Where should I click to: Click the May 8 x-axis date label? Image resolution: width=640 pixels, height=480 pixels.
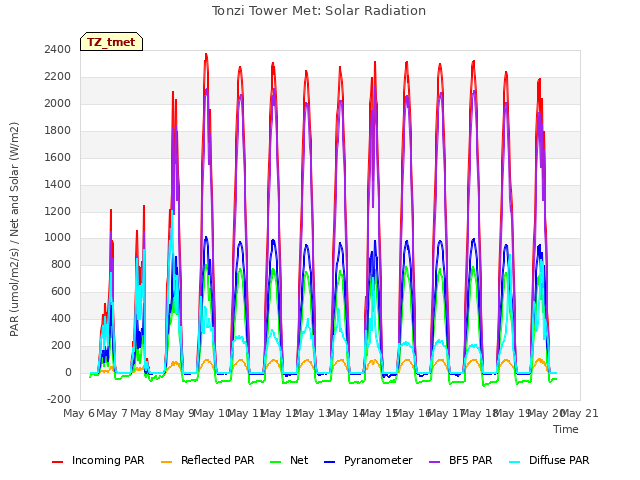[x=145, y=413]
